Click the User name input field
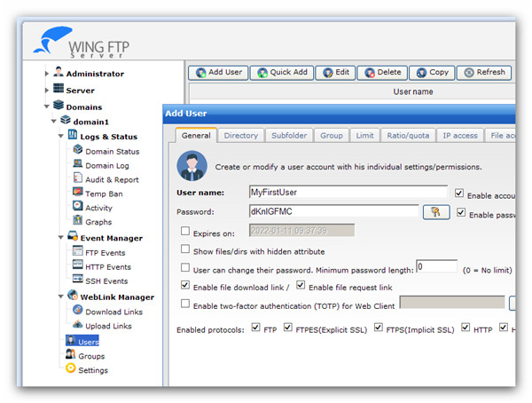This screenshot has width=532, height=403. pos(348,192)
